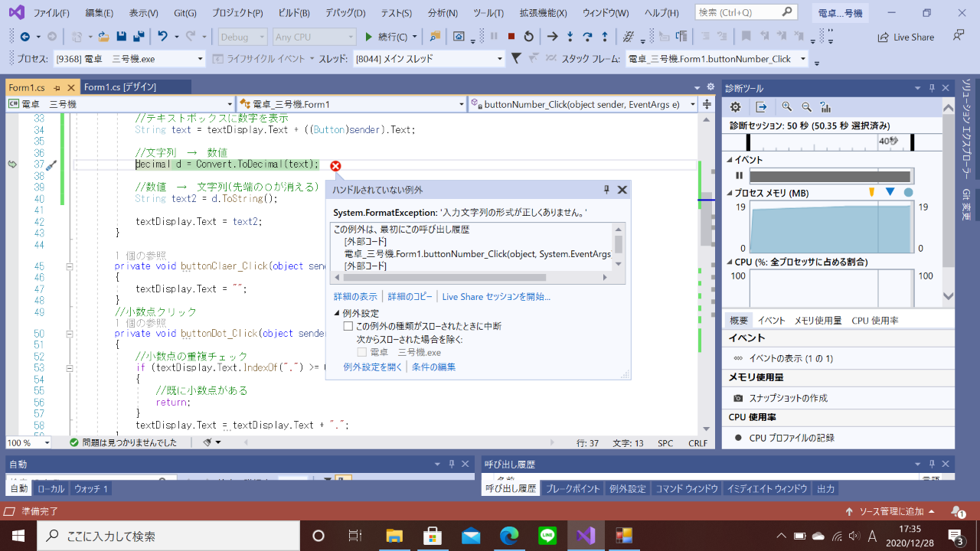980x551 pixels.
Task: Click the 例外設定を開く link
Action: pos(373,367)
